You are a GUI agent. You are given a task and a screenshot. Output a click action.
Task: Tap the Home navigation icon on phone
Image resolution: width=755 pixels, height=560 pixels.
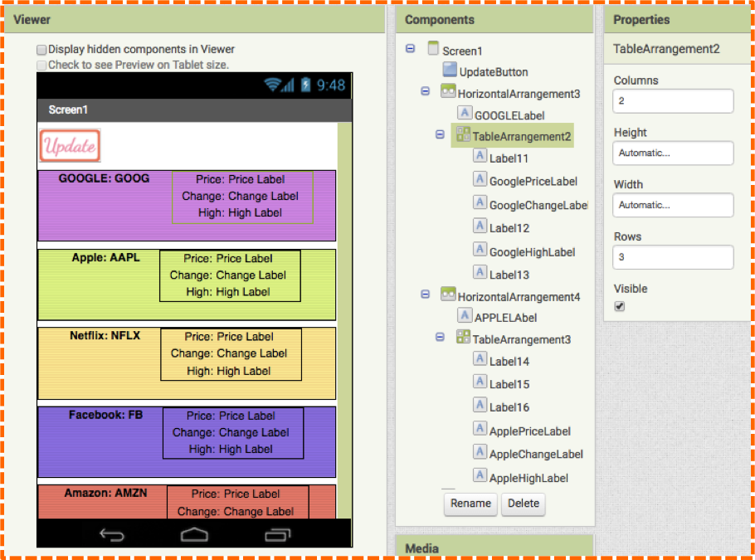[194, 534]
